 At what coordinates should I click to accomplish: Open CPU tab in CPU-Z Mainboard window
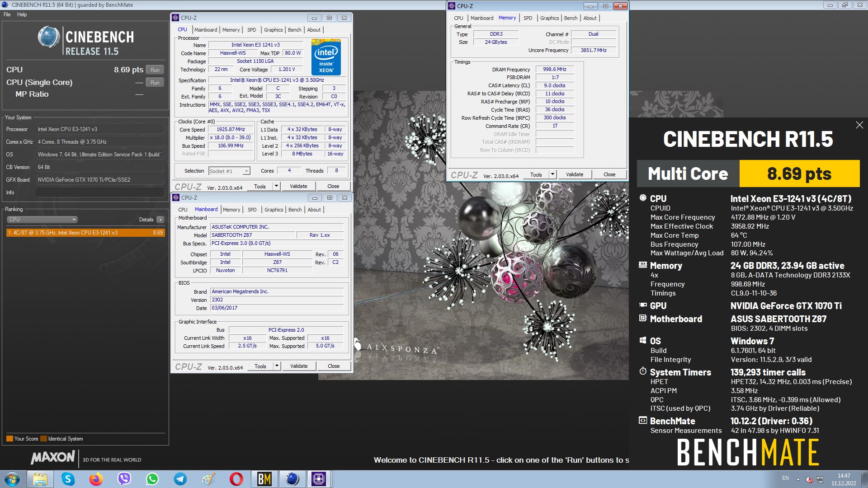pyautogui.click(x=183, y=210)
